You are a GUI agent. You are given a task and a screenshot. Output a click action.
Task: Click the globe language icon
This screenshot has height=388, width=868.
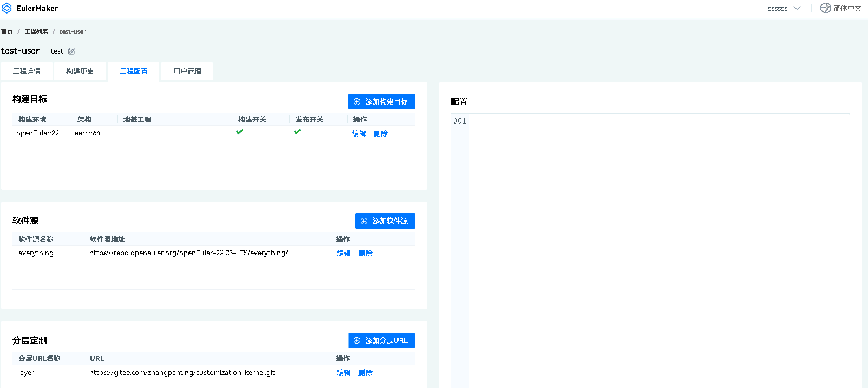point(825,8)
